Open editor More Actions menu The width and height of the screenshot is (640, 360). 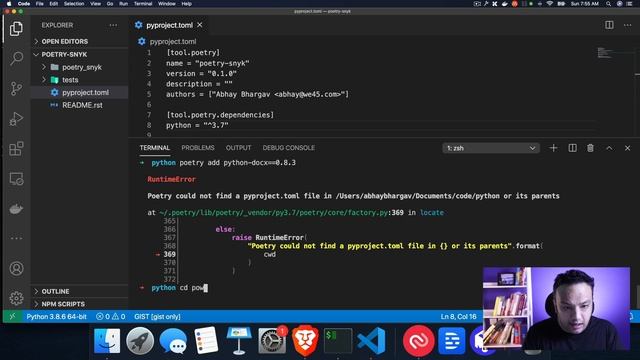pyautogui.click(x=627, y=25)
